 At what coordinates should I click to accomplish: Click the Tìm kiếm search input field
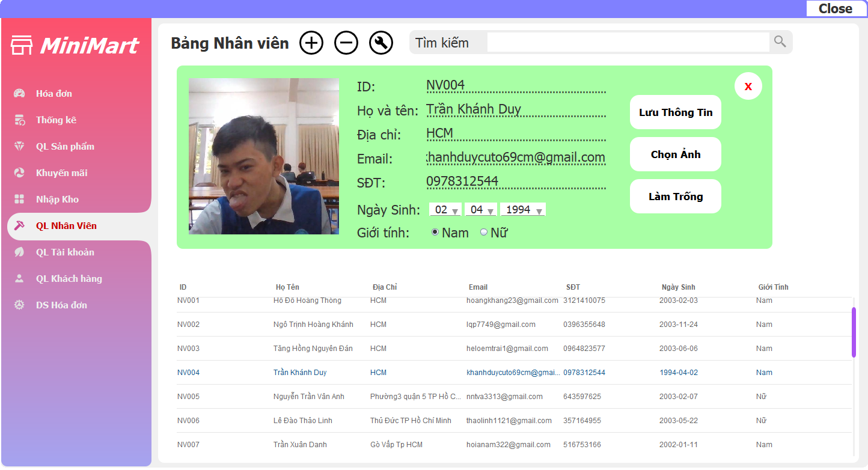pos(628,42)
